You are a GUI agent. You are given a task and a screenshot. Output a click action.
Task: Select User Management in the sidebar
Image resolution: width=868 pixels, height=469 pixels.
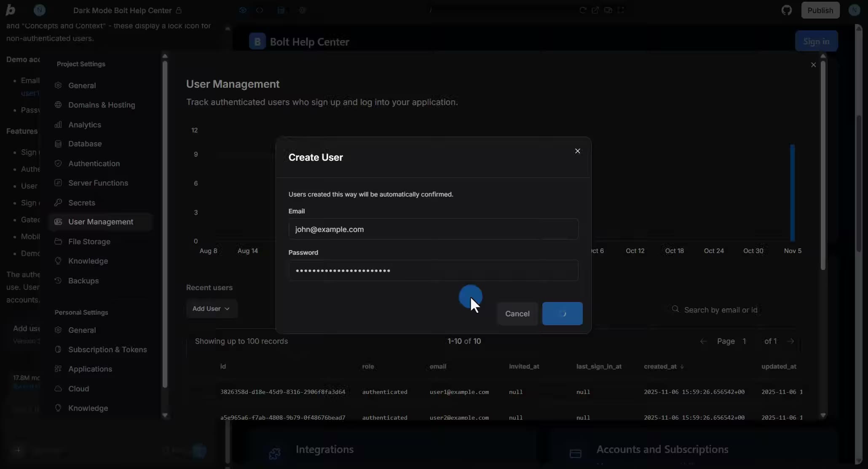[100, 222]
